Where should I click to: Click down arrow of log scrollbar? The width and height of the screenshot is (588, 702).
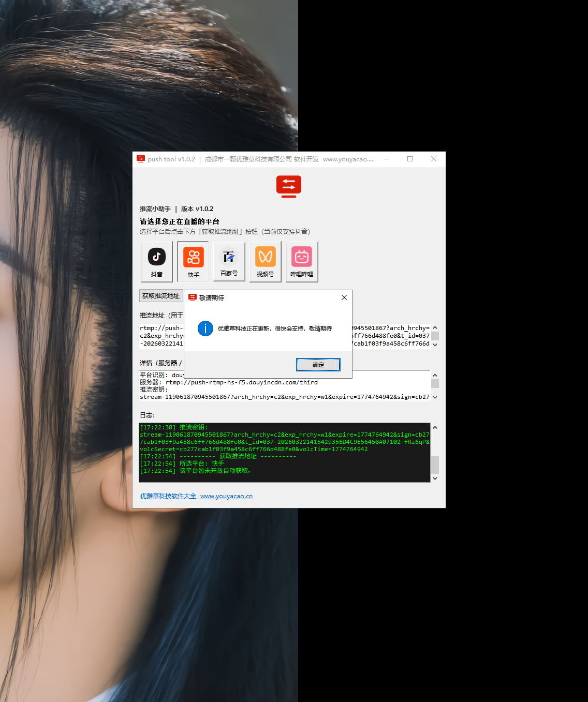[435, 479]
